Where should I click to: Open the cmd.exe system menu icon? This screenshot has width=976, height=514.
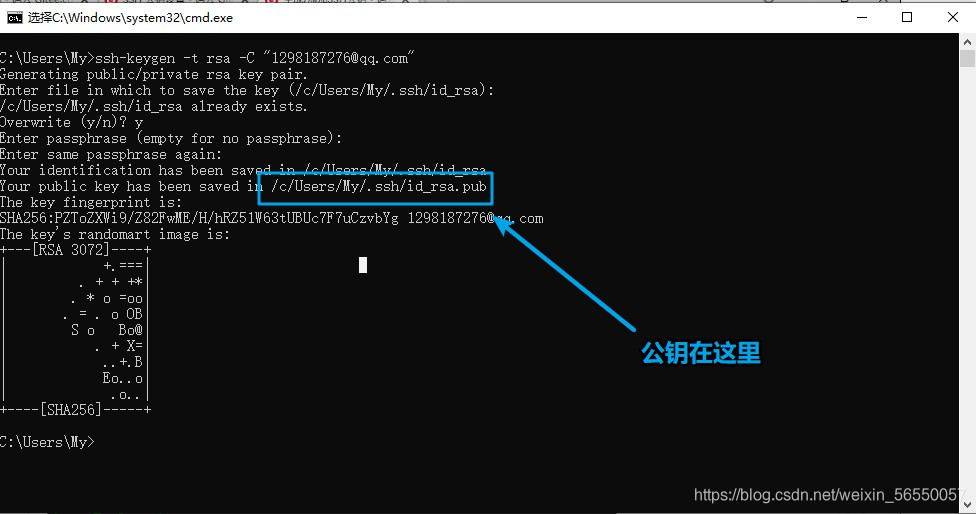click(x=14, y=17)
